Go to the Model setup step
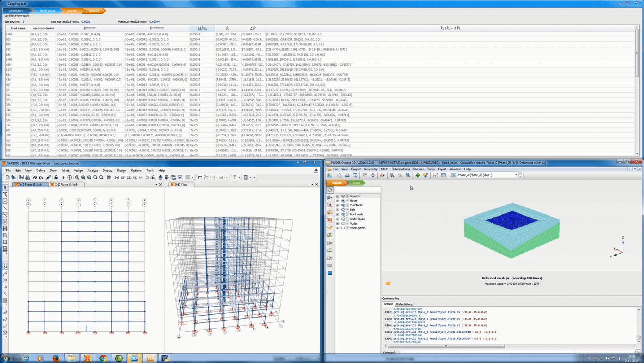Screen dimensions: 644x363 (x=47, y=10)
